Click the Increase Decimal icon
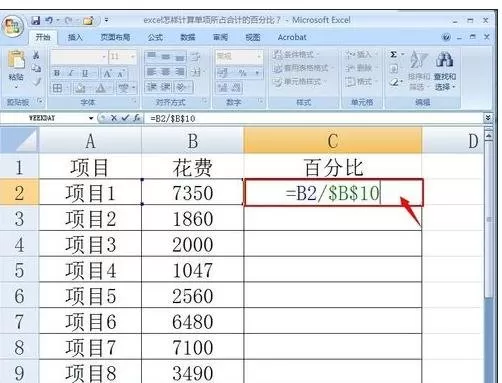502x383 pixels. tap(222, 88)
